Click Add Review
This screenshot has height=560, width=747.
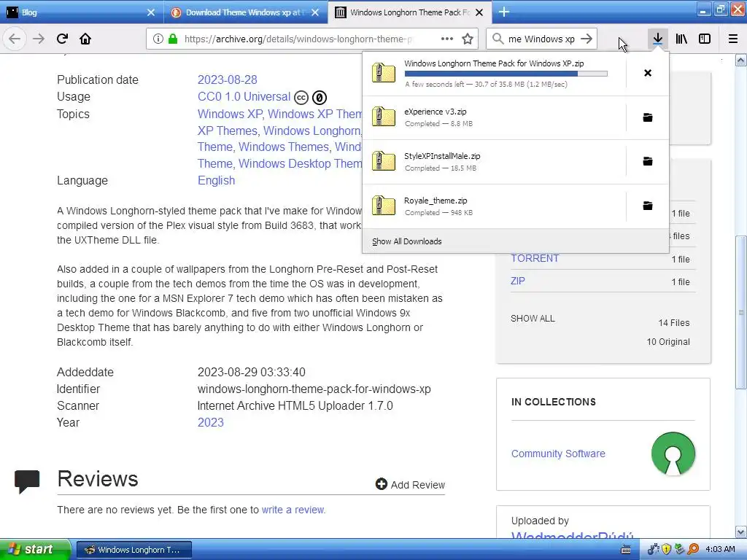pos(410,485)
